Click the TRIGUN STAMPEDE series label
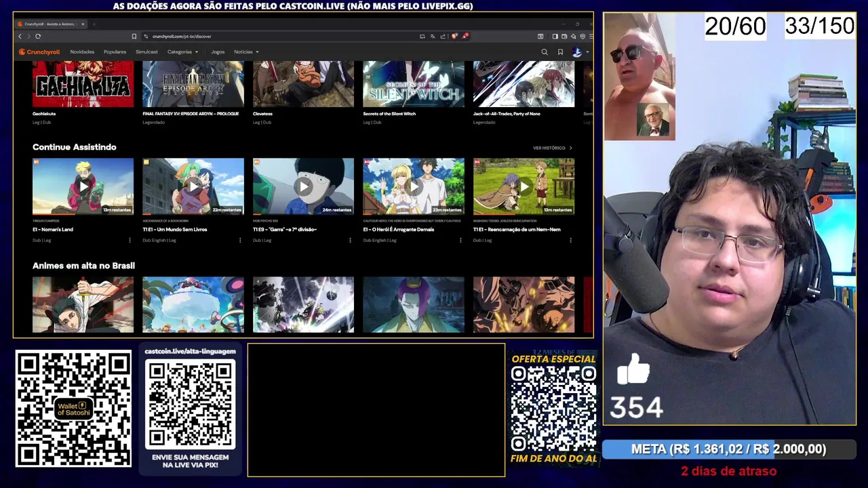Viewport: 868px width, 488px height. (x=46, y=221)
